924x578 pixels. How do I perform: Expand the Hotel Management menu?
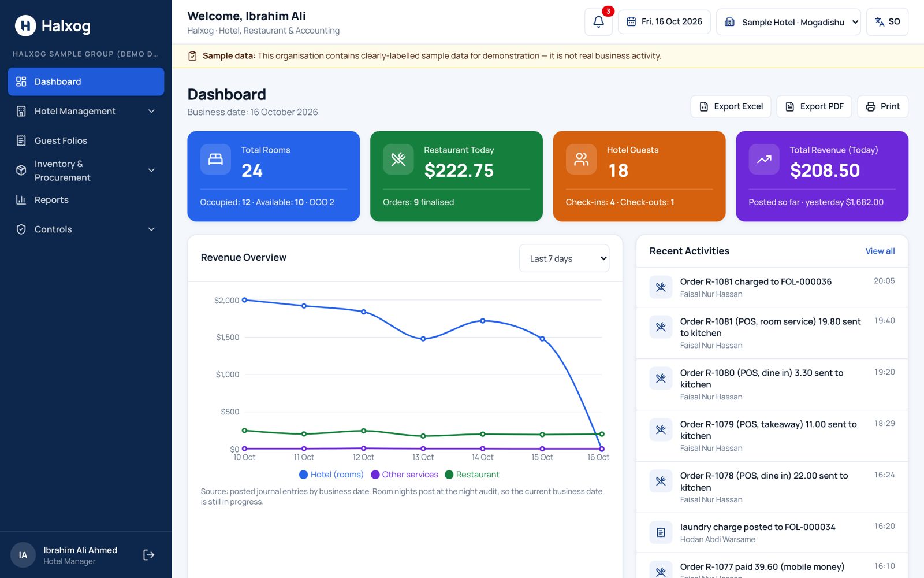point(85,111)
